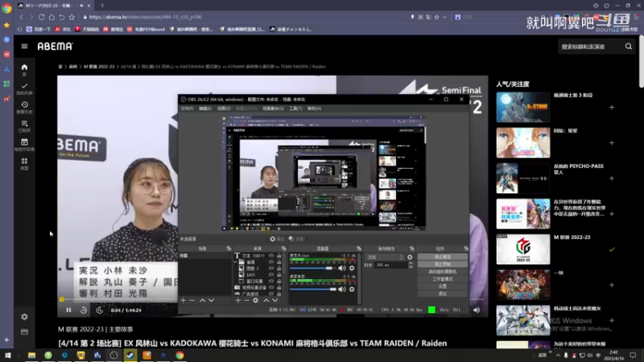Pop out OBS Sources dock panel
This screenshot has height=362, width=644.
(x=283, y=249)
